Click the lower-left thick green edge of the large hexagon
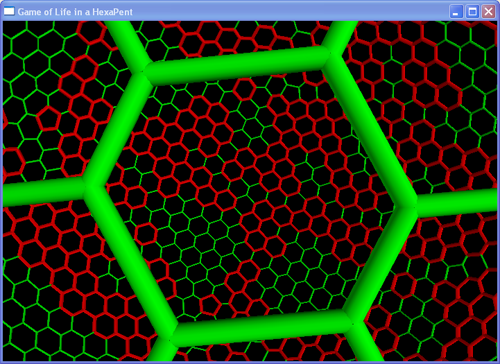Viewport: 500px width, 364px height. (x=132, y=258)
